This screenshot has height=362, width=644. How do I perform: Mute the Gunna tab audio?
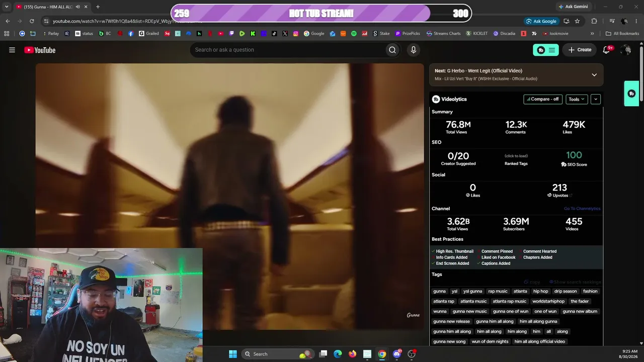pos(77,7)
